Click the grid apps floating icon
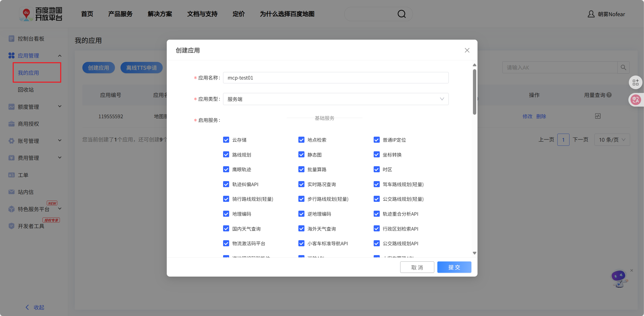The height and width of the screenshot is (316, 644). 635,83
